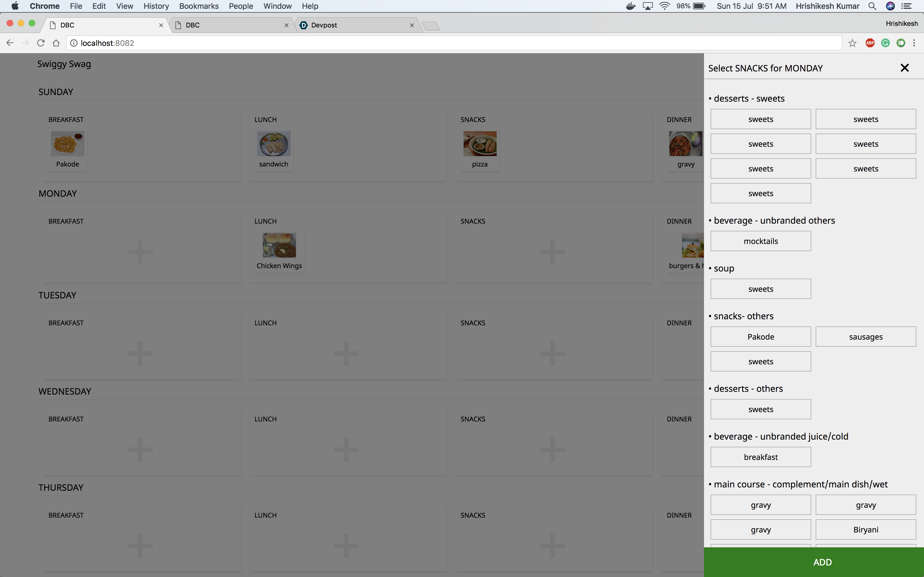Open Chrome three-dot menu
The height and width of the screenshot is (577, 924).
click(x=914, y=43)
